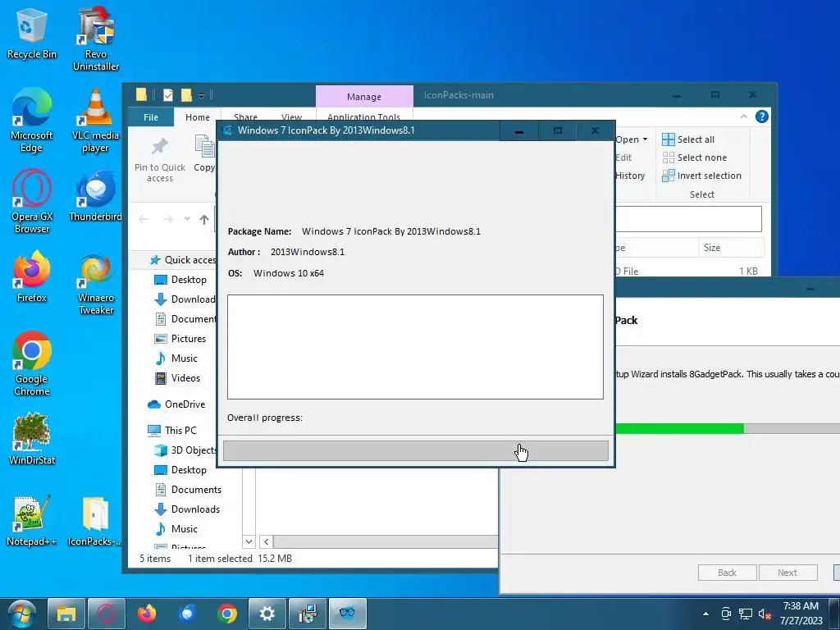Click the muted volume tray icon
This screenshot has height=630, width=840.
click(x=765, y=614)
